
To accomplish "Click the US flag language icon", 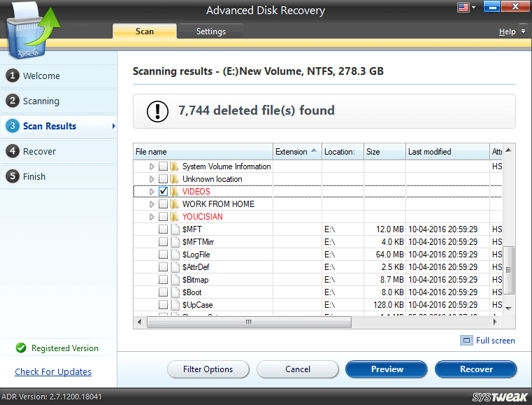I will click(462, 8).
